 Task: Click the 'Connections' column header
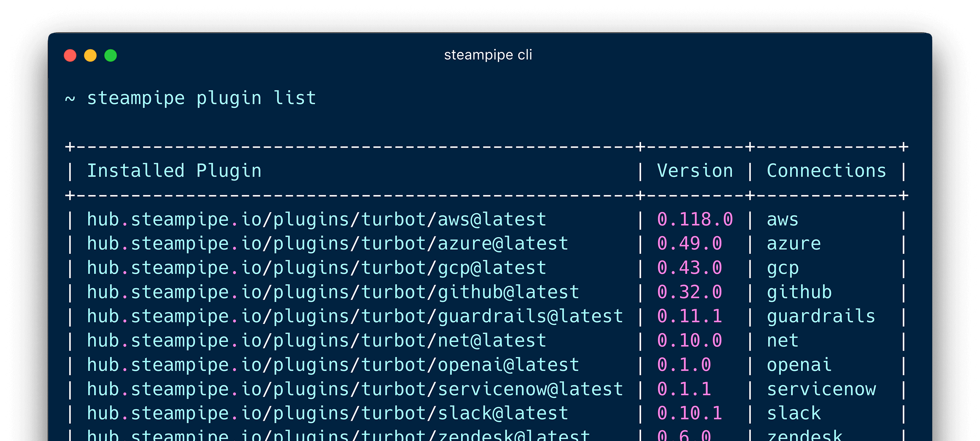coord(826,171)
